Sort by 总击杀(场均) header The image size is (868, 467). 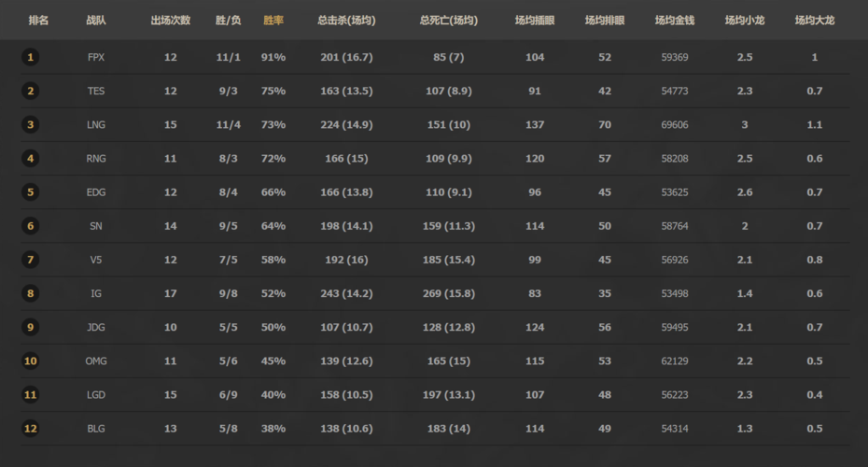click(346, 21)
